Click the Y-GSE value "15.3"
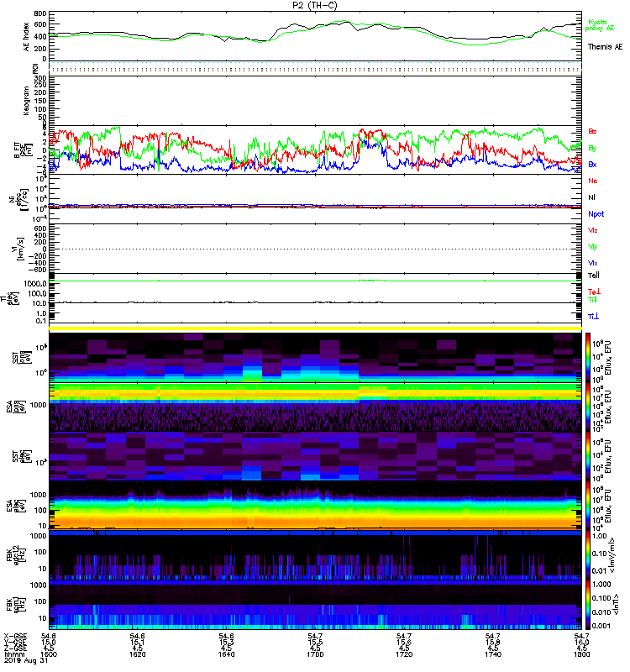 [226, 643]
